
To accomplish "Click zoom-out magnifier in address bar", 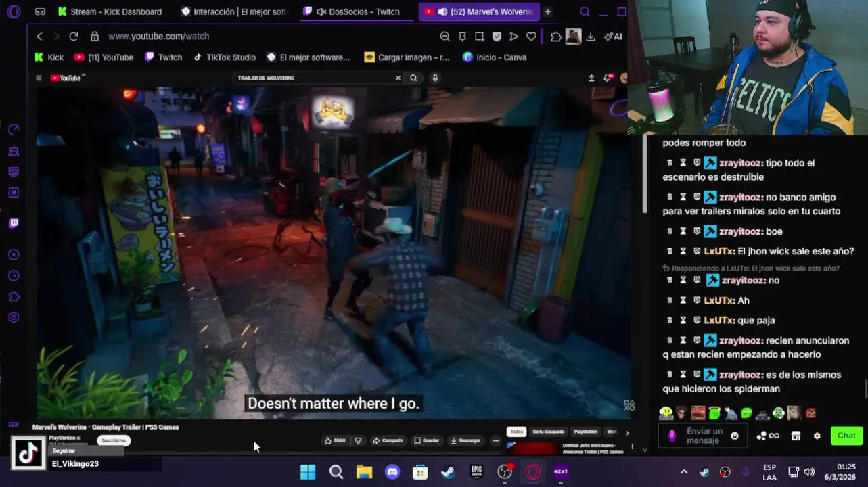I will point(444,37).
